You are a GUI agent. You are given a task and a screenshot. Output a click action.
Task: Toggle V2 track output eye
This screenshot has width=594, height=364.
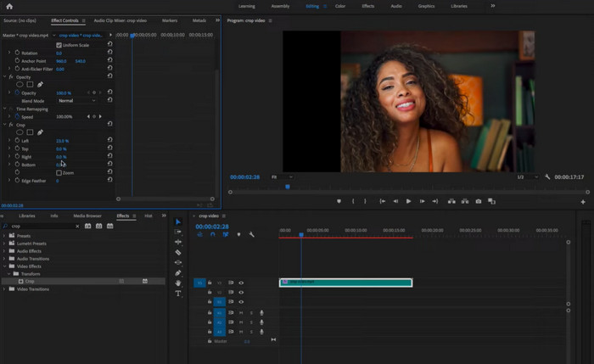click(x=241, y=292)
